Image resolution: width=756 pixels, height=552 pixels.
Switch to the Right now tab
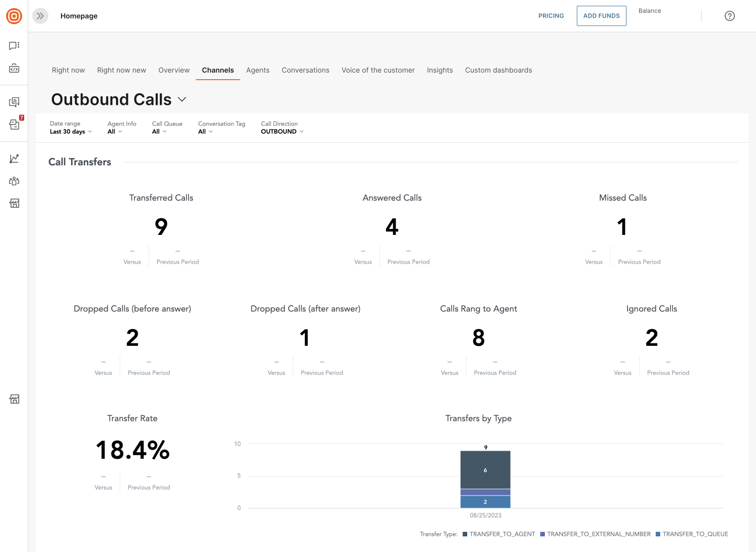69,70
